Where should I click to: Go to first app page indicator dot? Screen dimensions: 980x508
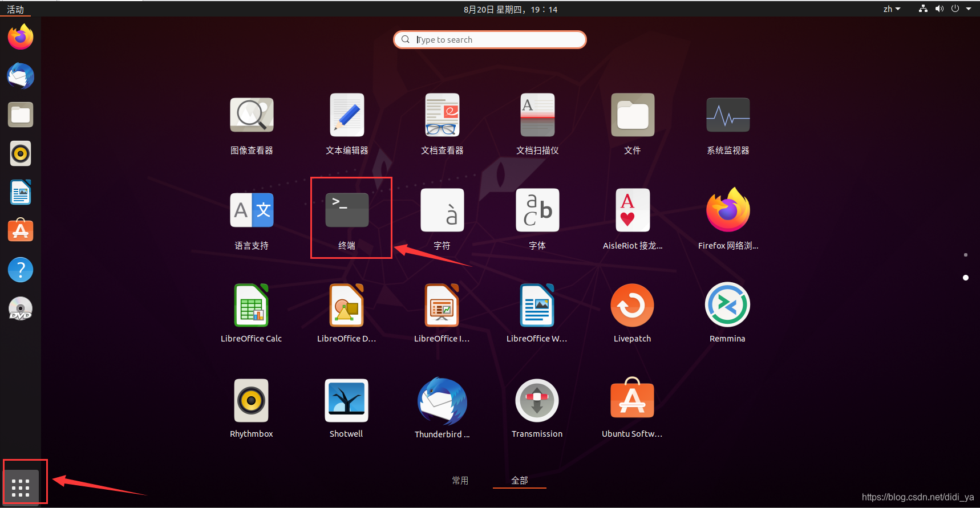[x=965, y=255]
